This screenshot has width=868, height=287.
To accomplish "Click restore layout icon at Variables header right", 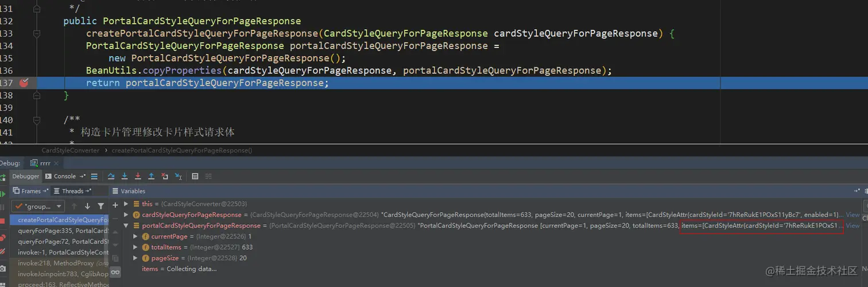I will (x=857, y=191).
